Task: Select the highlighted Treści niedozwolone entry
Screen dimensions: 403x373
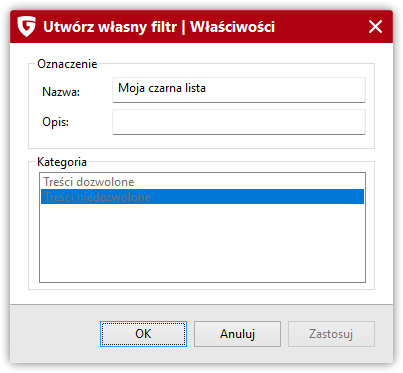Action: pyautogui.click(x=202, y=197)
